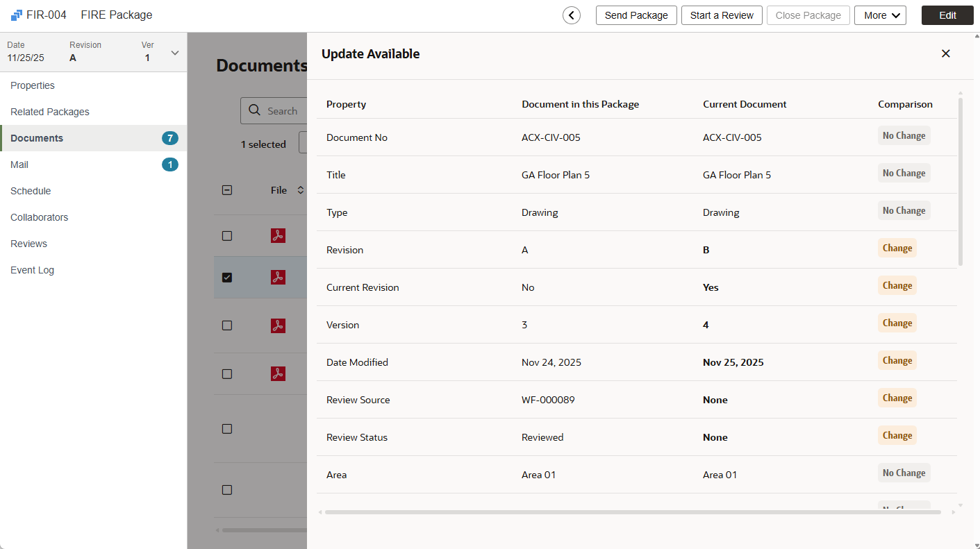Viewport: 980px width, 549px height.
Task: Click the search magnifier icon
Action: point(255,111)
